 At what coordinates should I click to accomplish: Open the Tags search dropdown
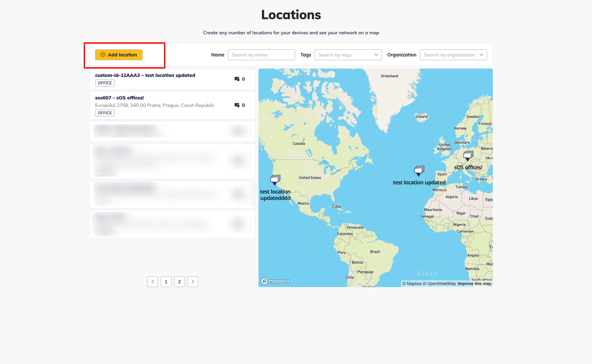348,55
